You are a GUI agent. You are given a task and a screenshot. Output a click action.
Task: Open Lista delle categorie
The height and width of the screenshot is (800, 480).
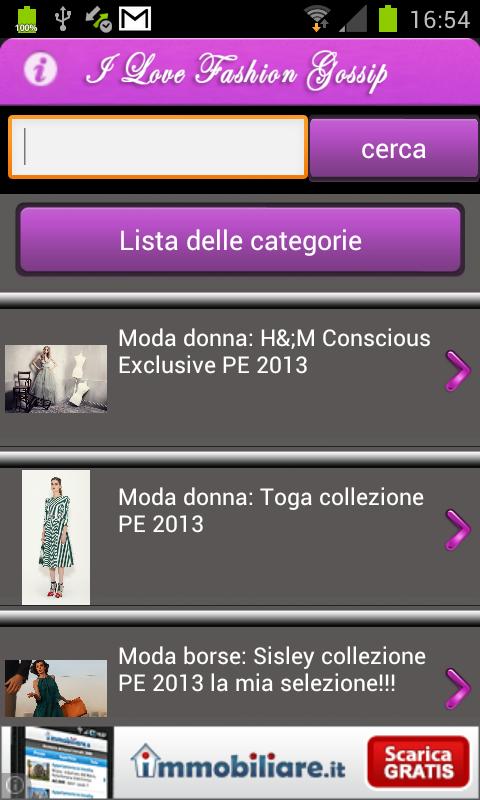(x=240, y=240)
